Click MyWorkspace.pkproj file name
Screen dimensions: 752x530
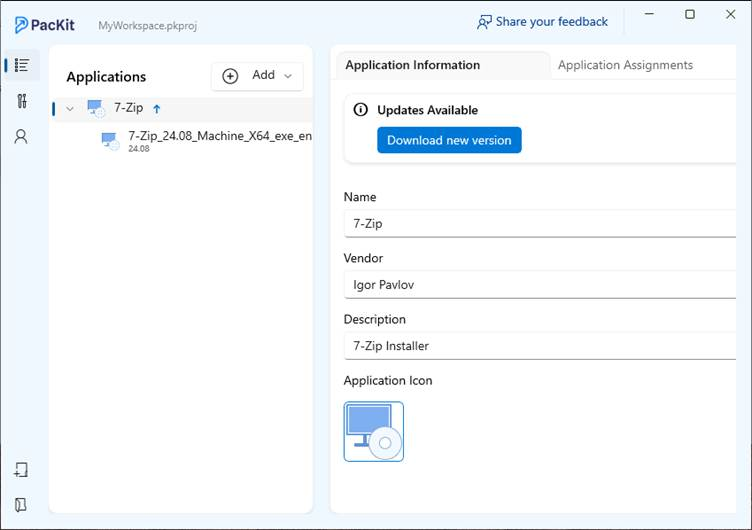148,25
